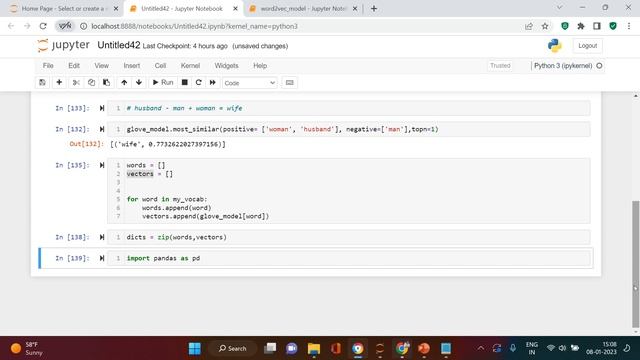Click the Logout button
The image size is (640, 360).
[x=587, y=46]
